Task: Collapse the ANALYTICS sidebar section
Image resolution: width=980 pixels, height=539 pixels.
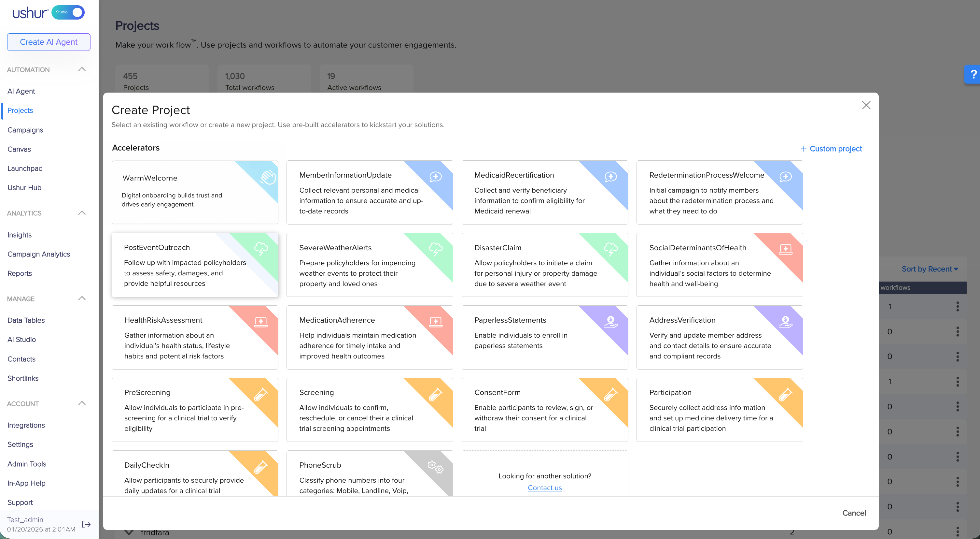Action: click(82, 213)
